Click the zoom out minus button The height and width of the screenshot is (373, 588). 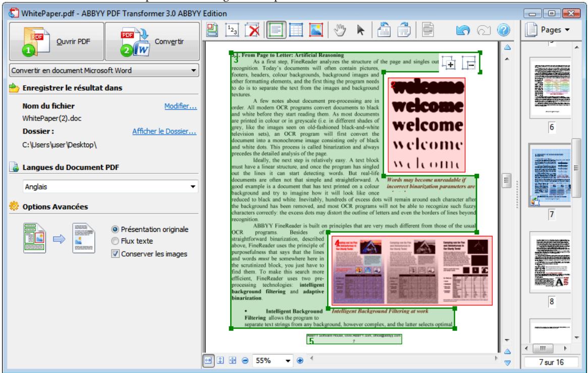(245, 360)
